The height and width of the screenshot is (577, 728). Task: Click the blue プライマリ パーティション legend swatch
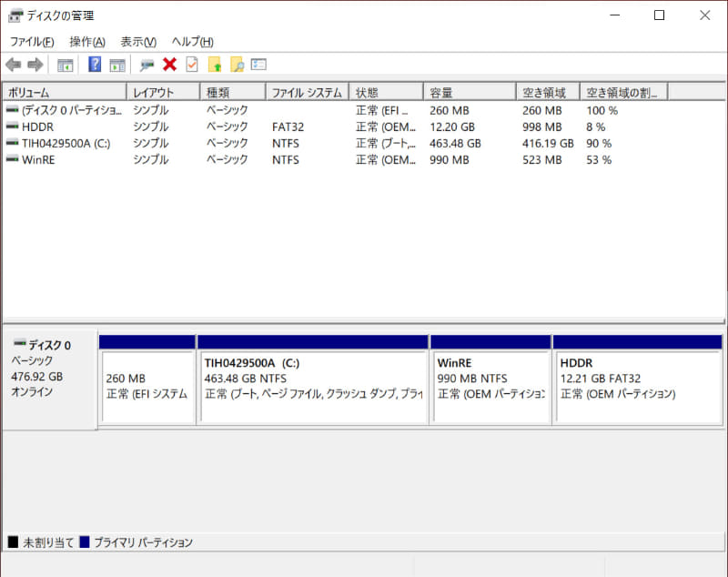coord(85,542)
